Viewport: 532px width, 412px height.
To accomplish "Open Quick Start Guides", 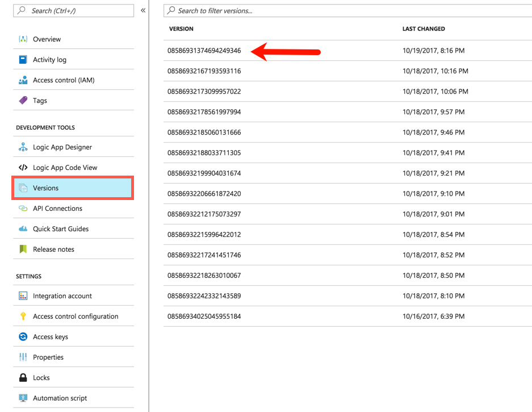I will coord(73,229).
